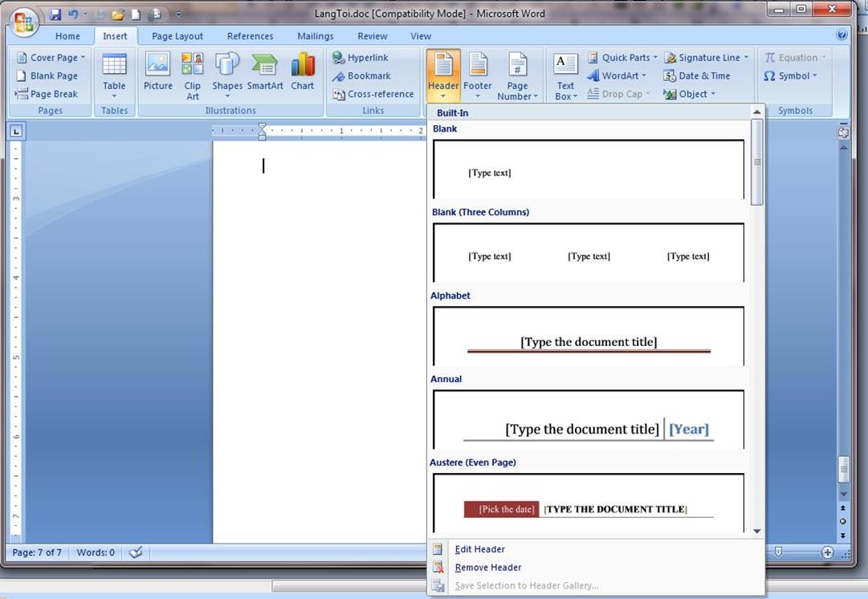The image size is (868, 599).
Task: Insert a Page Break
Action: [x=47, y=94]
